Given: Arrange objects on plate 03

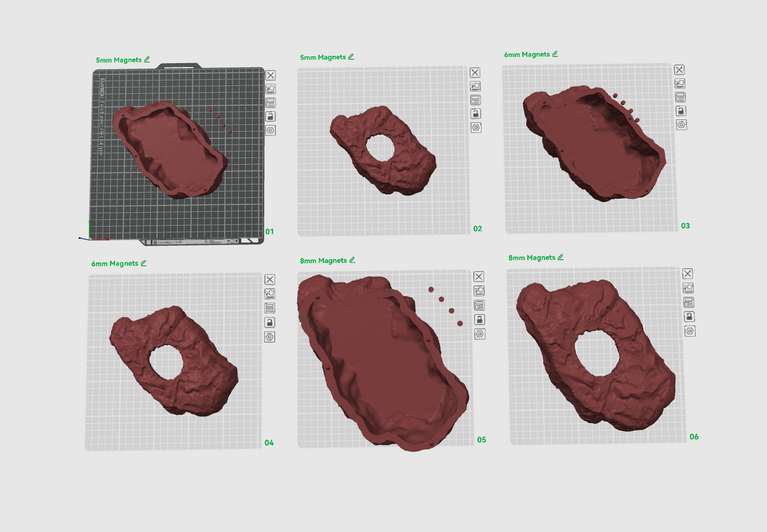Looking at the screenshot, I should [680, 97].
